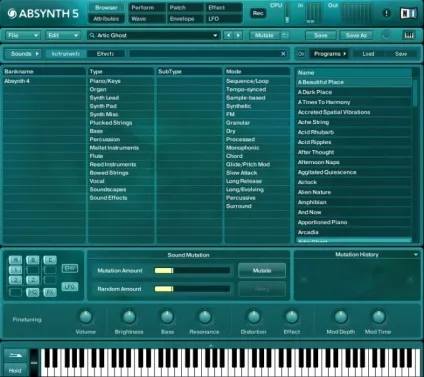424x377 pixels.
Task: Adjust the Bass knob
Action: coord(167,317)
